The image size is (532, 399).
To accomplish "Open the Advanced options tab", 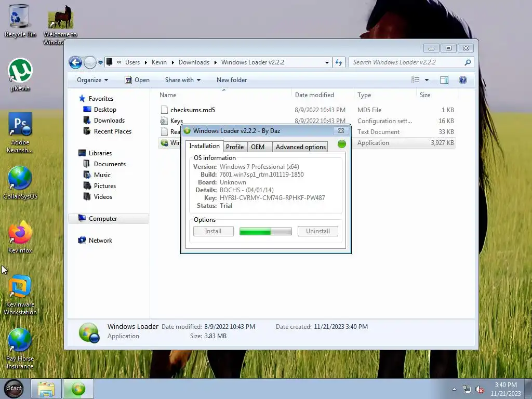I will pos(301,147).
